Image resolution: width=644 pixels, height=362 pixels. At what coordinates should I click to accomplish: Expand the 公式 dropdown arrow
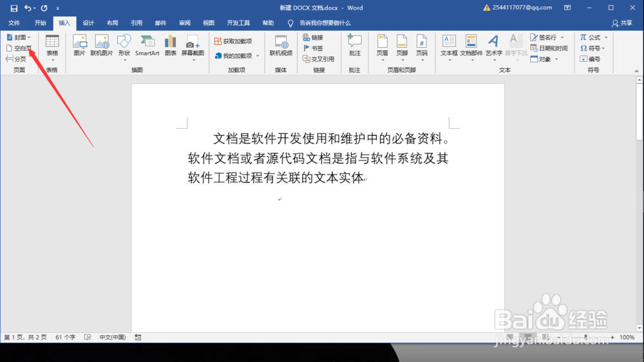tap(606, 37)
